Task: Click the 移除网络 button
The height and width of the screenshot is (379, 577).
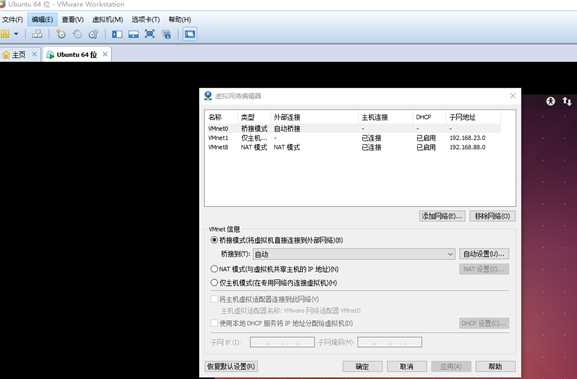Action: [x=492, y=216]
